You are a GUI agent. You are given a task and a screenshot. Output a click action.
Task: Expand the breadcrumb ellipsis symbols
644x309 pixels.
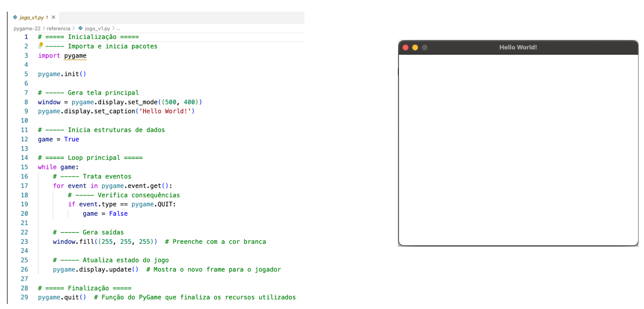tap(118, 28)
